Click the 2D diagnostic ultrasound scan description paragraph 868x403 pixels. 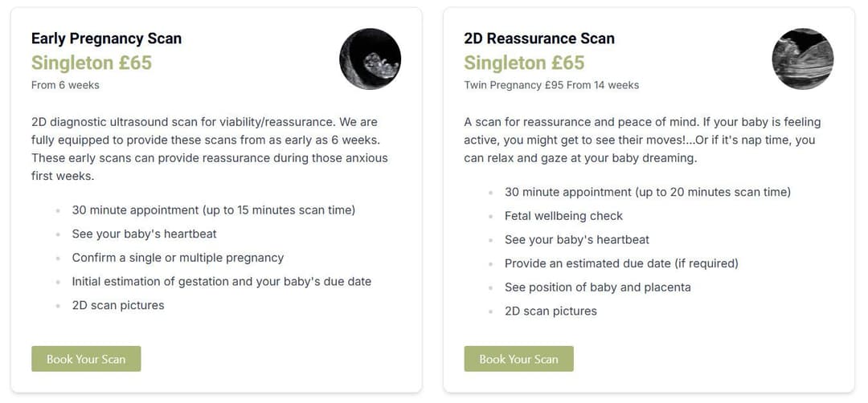210,149
